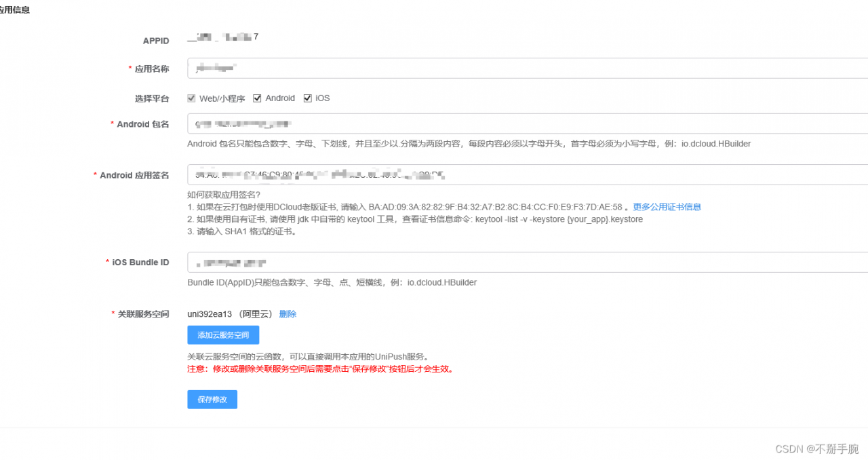Toggle the Web/小程序 platform checkbox
This screenshot has height=460, width=868.
(x=191, y=98)
